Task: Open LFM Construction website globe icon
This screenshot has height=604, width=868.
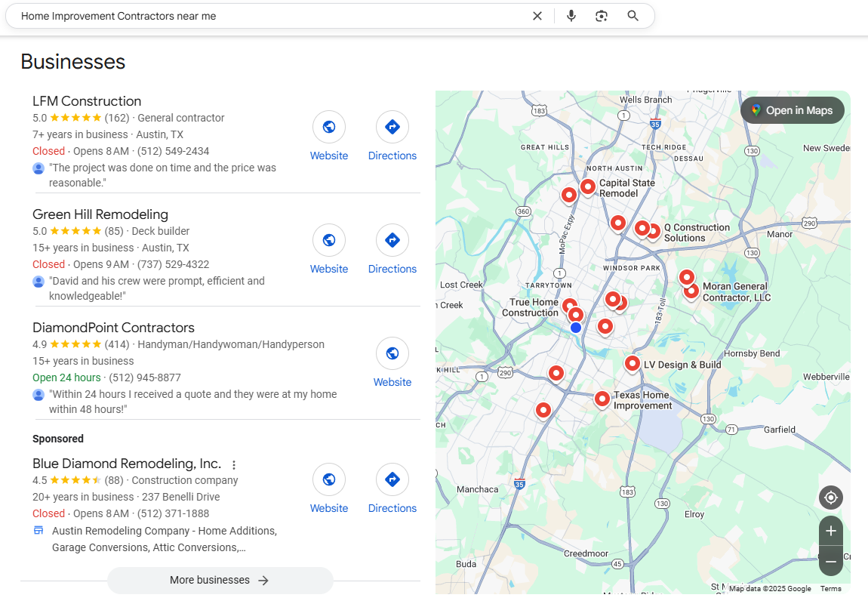Action: pyautogui.click(x=329, y=127)
